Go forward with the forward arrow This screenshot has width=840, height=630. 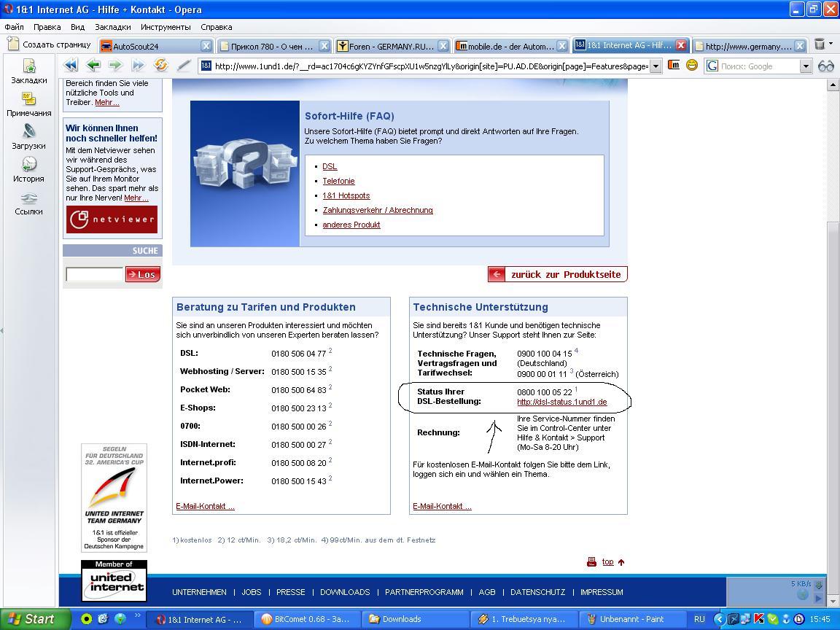coord(115,66)
